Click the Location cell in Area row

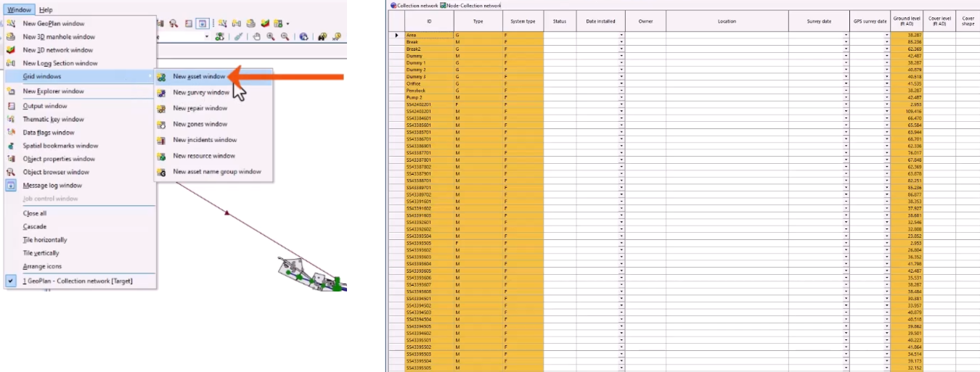(727, 35)
